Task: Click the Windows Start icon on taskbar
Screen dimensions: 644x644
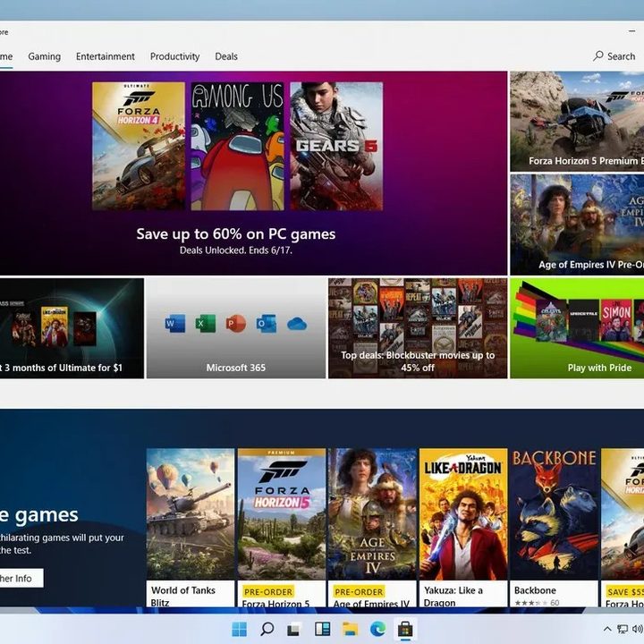Action: (x=239, y=629)
